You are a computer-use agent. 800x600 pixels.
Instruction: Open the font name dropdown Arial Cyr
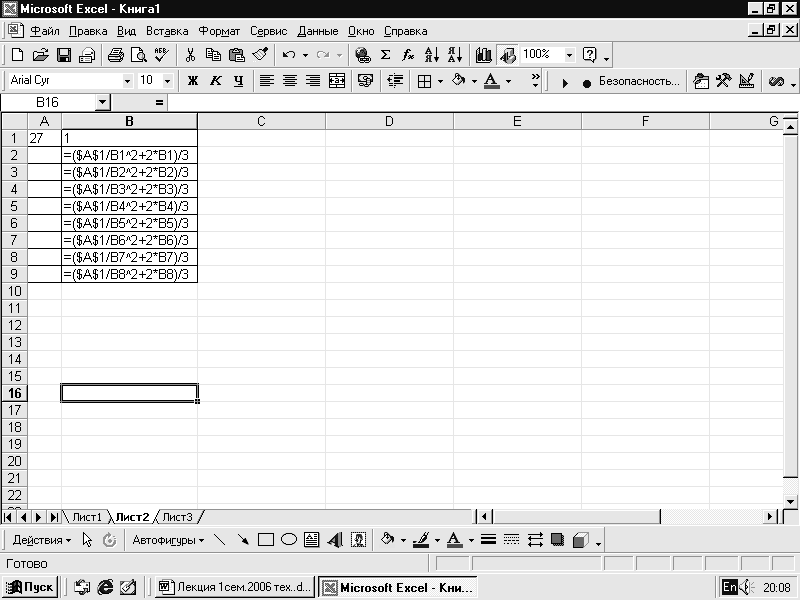(x=127, y=81)
